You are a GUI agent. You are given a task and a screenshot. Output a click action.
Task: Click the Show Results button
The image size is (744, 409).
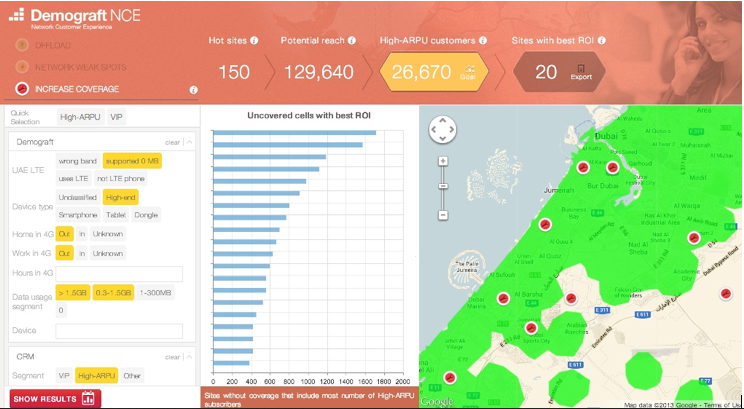(x=55, y=399)
